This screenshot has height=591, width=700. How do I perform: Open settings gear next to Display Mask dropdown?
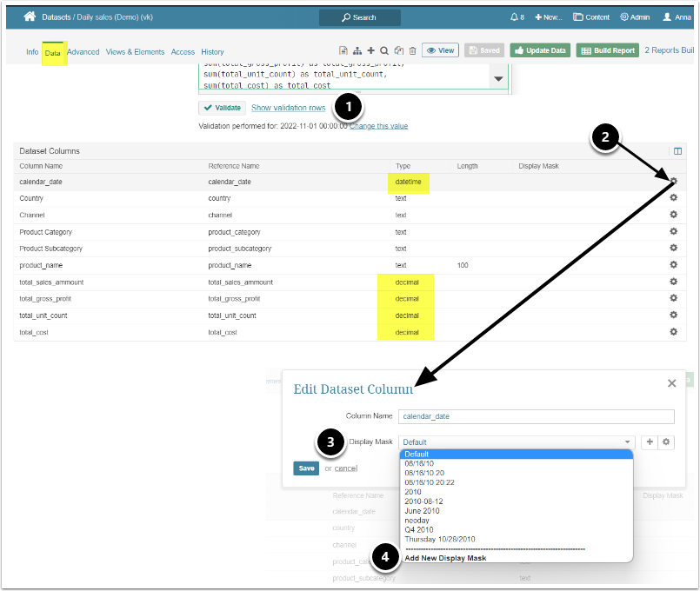coord(666,442)
